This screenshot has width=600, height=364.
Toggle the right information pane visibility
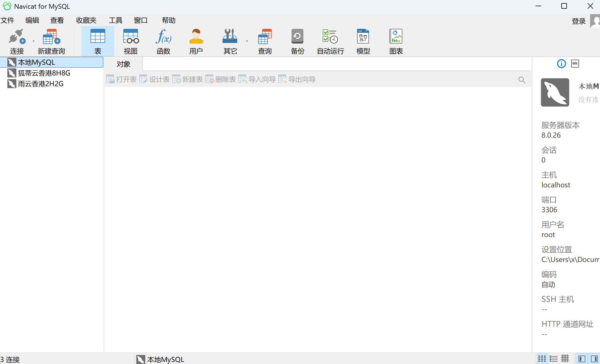(594, 359)
